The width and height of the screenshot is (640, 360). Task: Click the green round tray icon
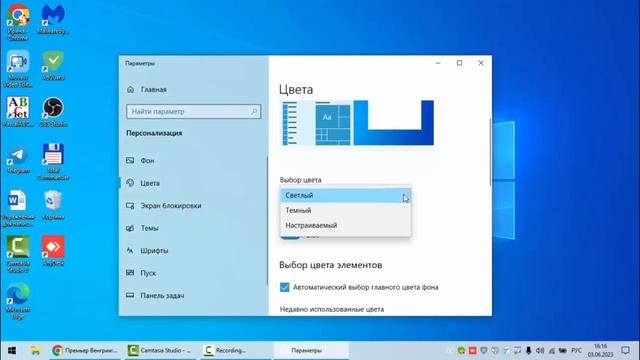point(461,351)
